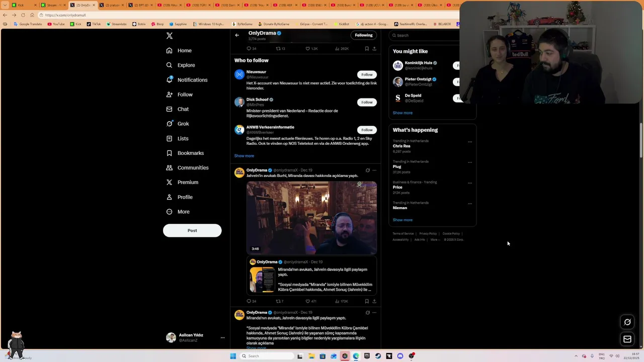Reload the page in the browser
Viewport: 644px width, 362px height.
click(x=23, y=15)
